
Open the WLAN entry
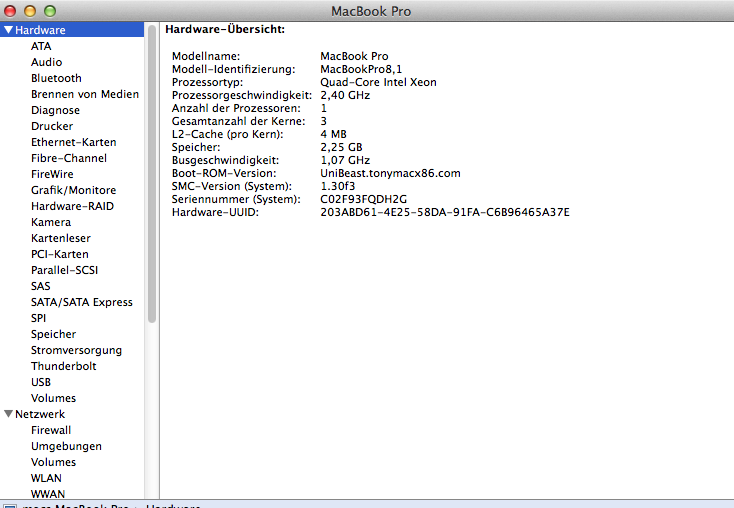[46, 478]
